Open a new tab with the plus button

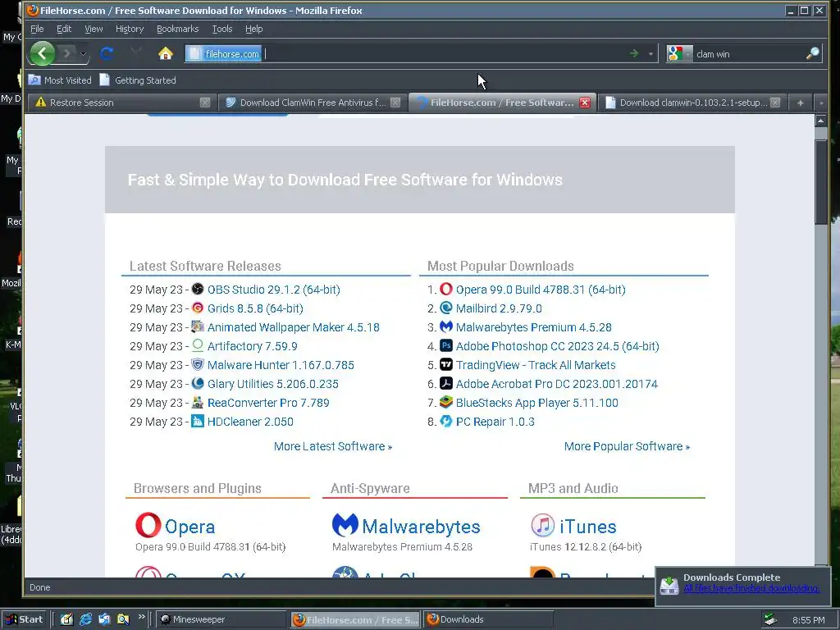(801, 103)
